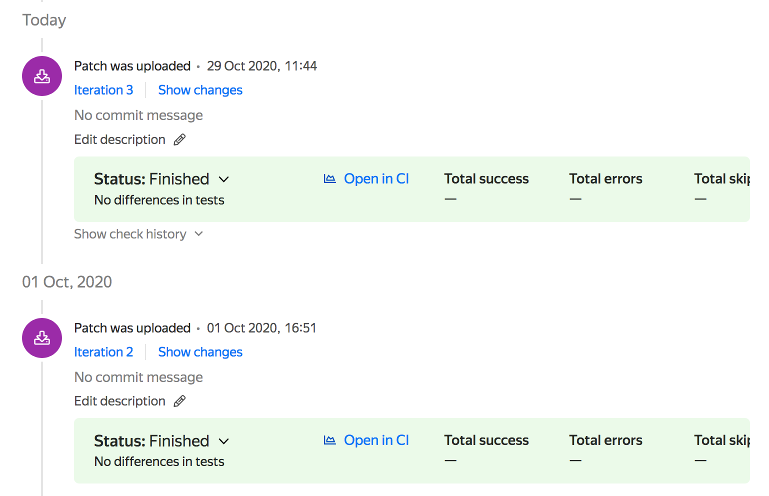The image size is (769, 496).
Task: Click the chart icon in Iteration 3 check
Action: [x=330, y=179]
